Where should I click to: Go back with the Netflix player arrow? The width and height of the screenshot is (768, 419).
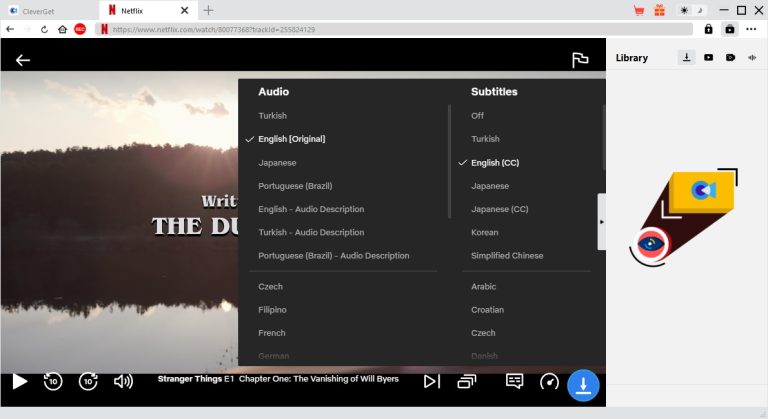23,60
